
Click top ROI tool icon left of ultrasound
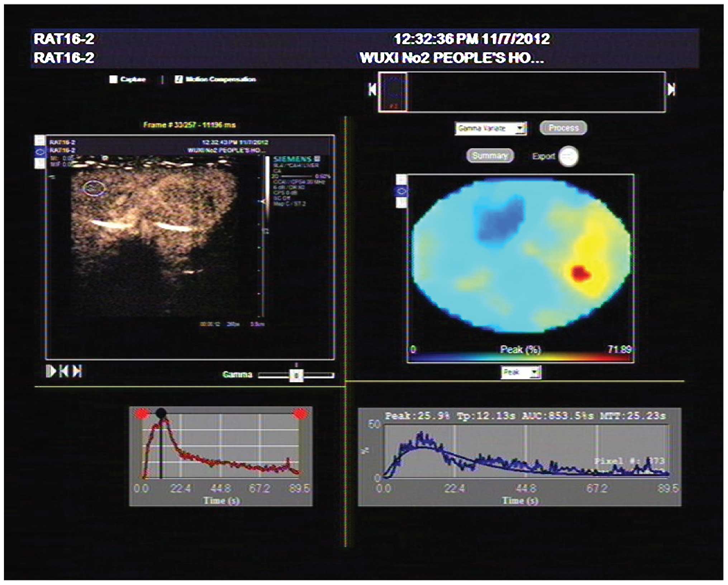point(40,140)
